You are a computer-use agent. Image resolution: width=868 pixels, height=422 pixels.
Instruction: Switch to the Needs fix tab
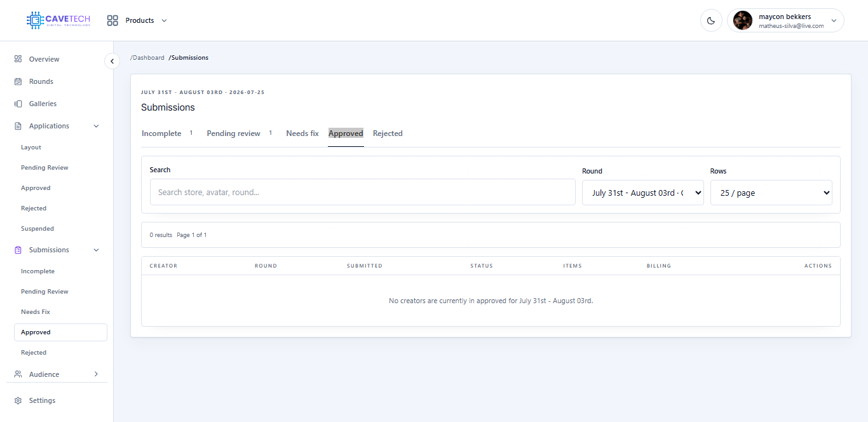pos(302,133)
